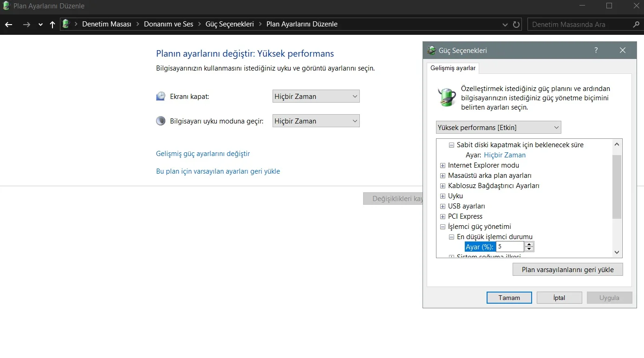Click the Plan Ayarlarını Düzenle breadcrumb
Viewport: 644px width, 358px height.
pos(302,24)
